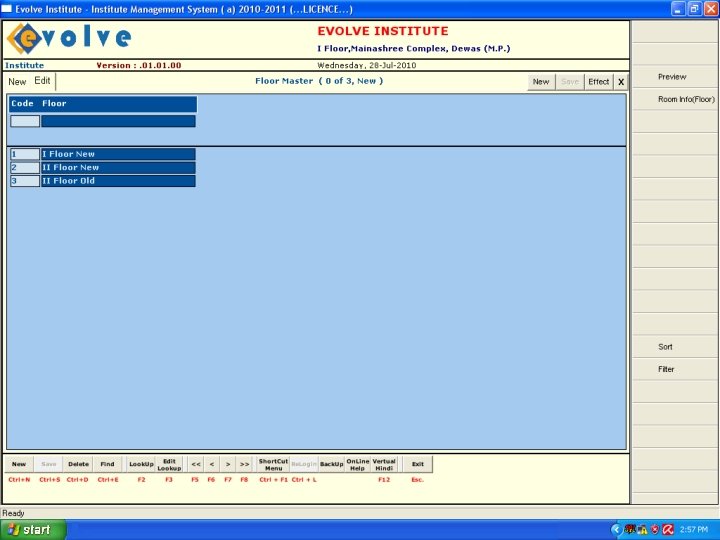Click the EVOLVE INSTITUTE heading

pos(382,31)
